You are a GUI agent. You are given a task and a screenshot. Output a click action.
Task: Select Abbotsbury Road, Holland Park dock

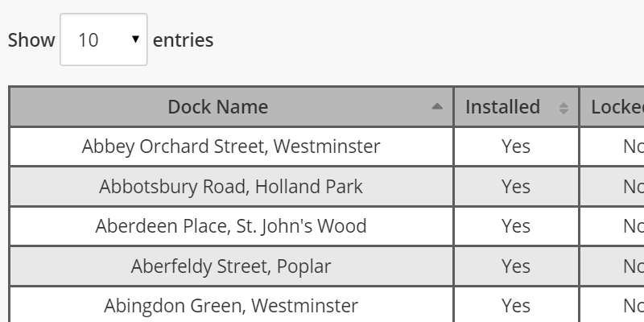pyautogui.click(x=231, y=187)
